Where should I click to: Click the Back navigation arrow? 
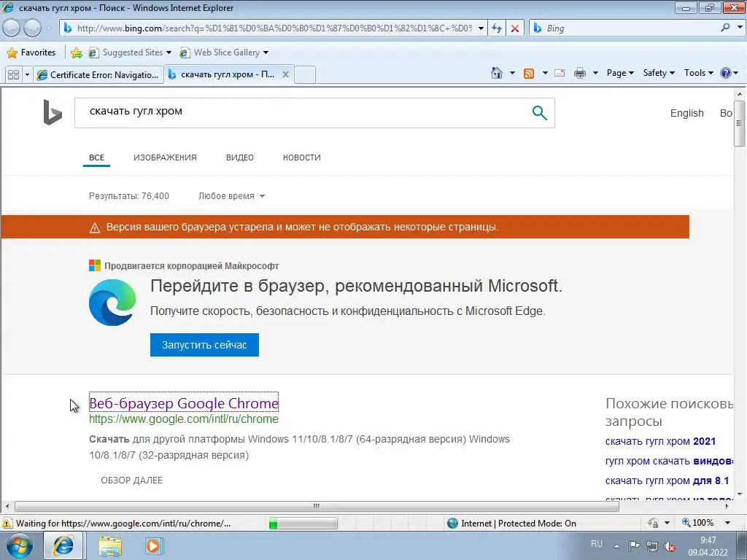[x=11, y=28]
